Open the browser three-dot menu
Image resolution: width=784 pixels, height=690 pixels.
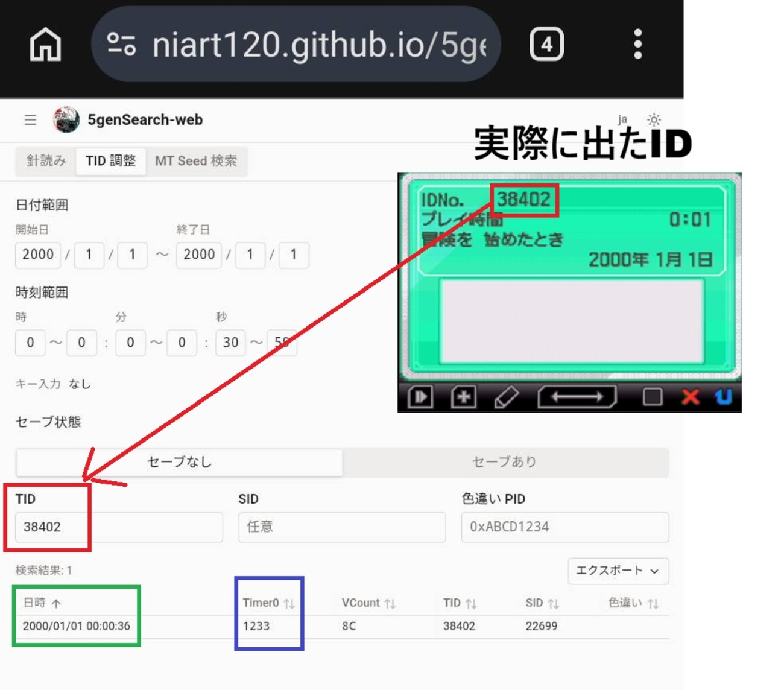point(637,44)
